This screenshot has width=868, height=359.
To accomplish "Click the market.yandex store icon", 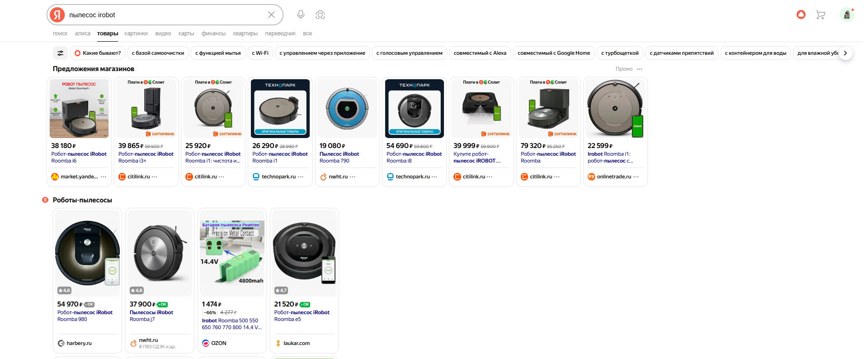I will pos(55,177).
